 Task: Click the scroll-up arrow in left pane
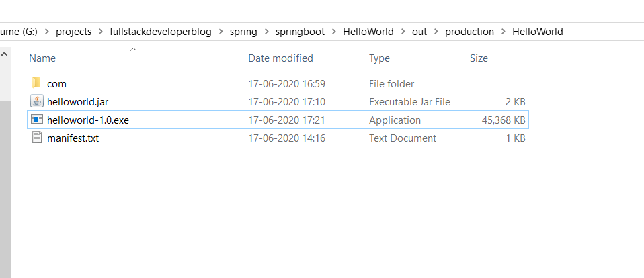point(4,54)
